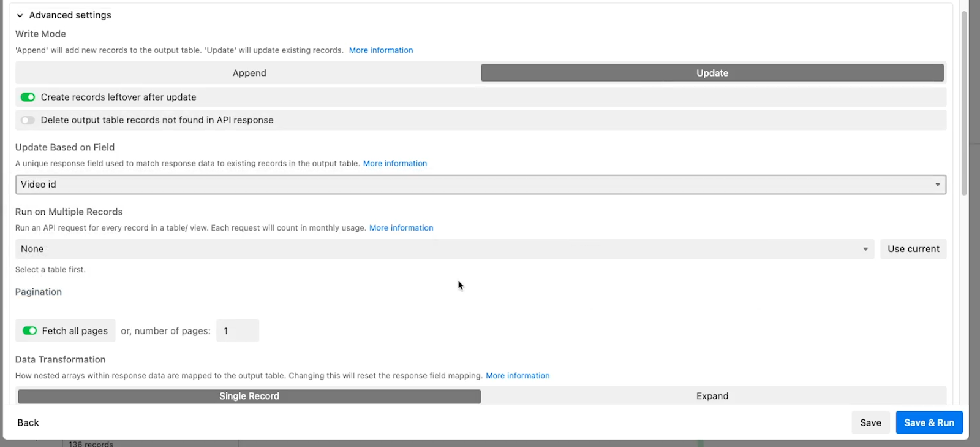Open Run on Multiple Records More information link
This screenshot has height=447, width=980.
coord(401,228)
